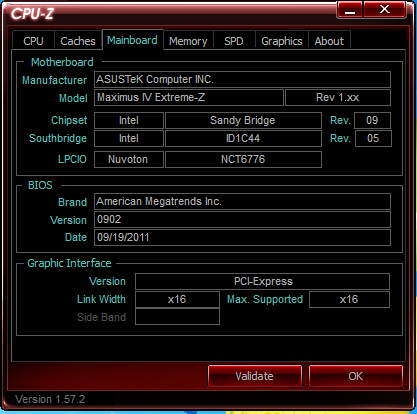Image resolution: width=417 pixels, height=414 pixels.
Task: Click the Model field Maximus IV Extreme-Z
Action: [x=189, y=97]
